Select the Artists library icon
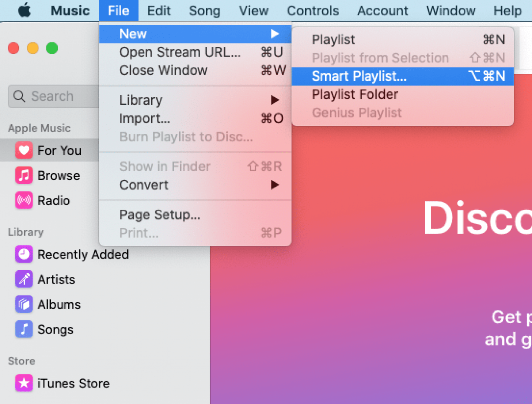The image size is (532, 404). [23, 279]
